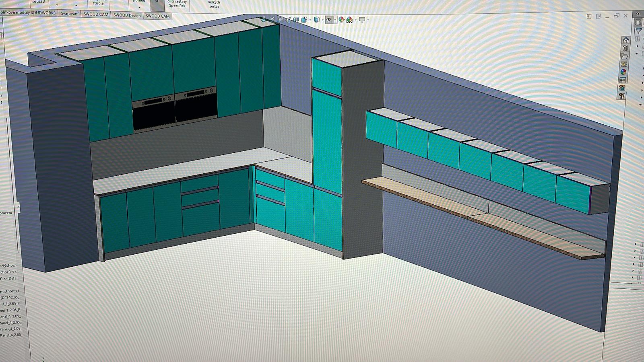Switch to the Svařování tab
Screen dimensions: 644x362
(70, 14)
